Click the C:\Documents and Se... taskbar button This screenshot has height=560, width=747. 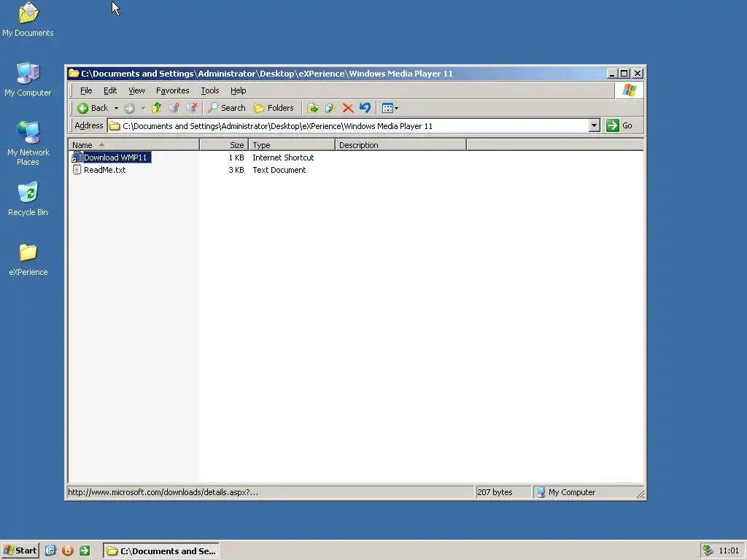click(x=161, y=551)
